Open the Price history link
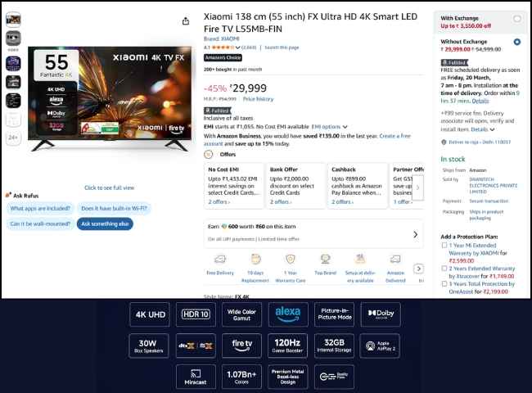This screenshot has width=532, height=393. click(259, 99)
